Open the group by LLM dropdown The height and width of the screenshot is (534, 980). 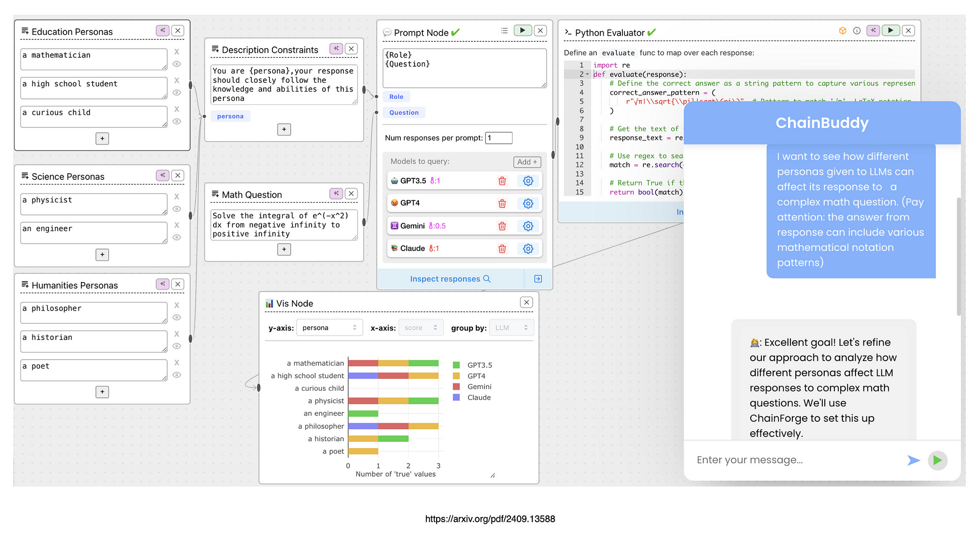[511, 328]
